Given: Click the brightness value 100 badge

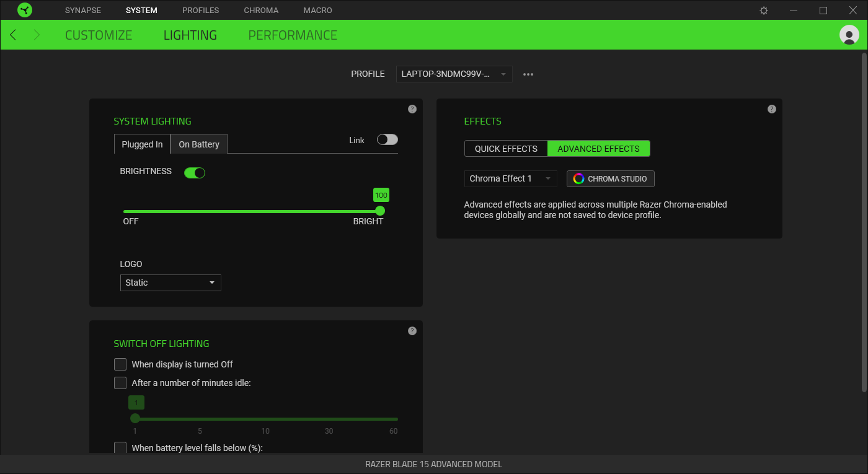Looking at the screenshot, I should (381, 195).
